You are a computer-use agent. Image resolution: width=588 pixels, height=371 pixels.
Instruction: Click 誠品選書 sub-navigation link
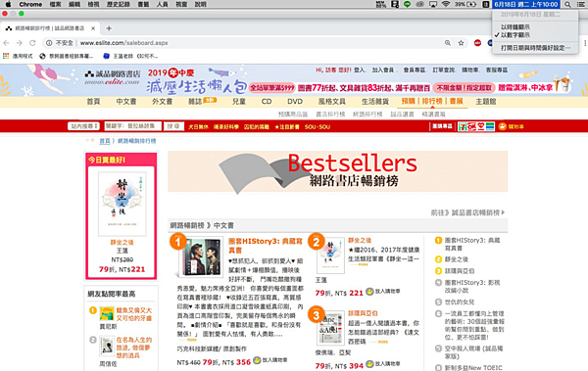pos(402,114)
